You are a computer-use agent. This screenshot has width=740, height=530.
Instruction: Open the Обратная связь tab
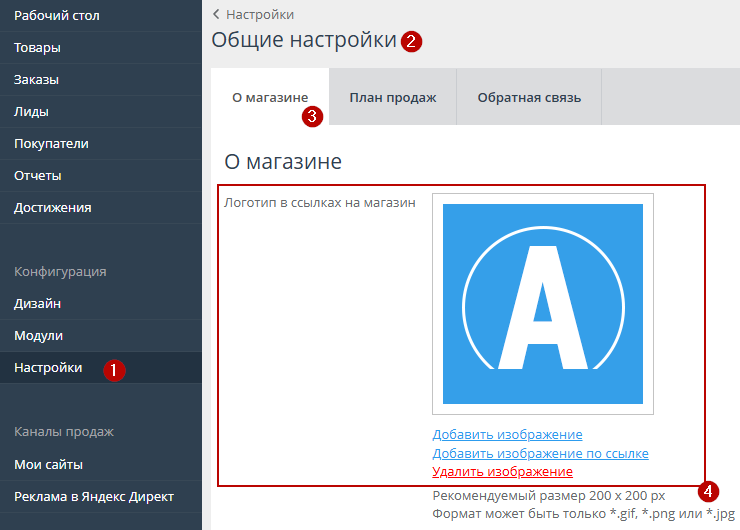pos(529,97)
